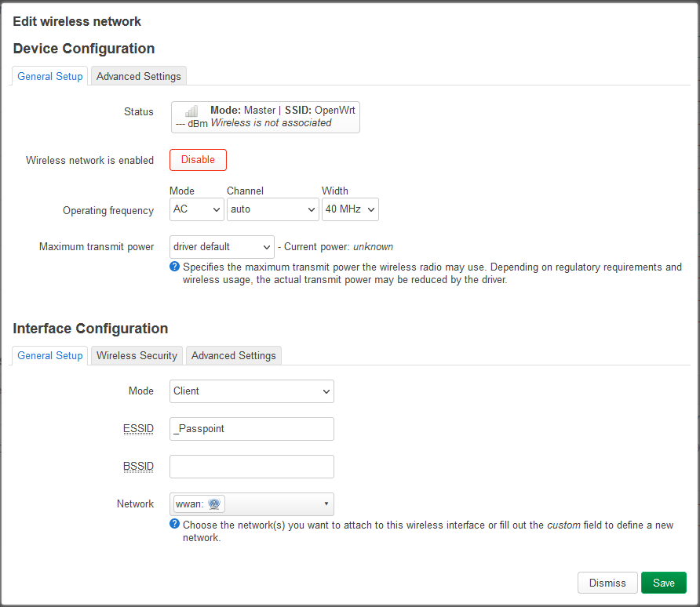700x607 pixels.
Task: Switch to Interface Configuration Advanced Settings tab
Action: pyautogui.click(x=233, y=355)
